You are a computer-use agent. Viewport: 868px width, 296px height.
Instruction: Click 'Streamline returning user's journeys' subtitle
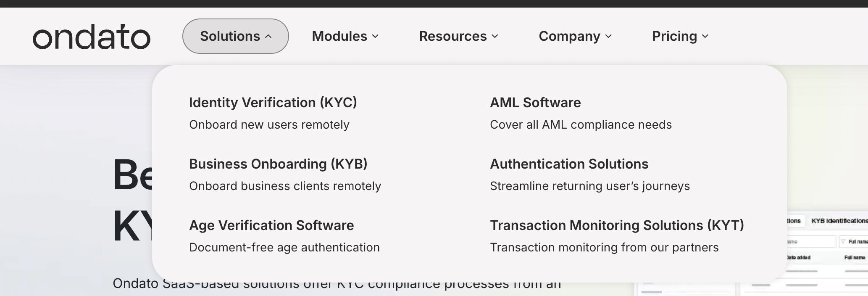[x=589, y=186]
